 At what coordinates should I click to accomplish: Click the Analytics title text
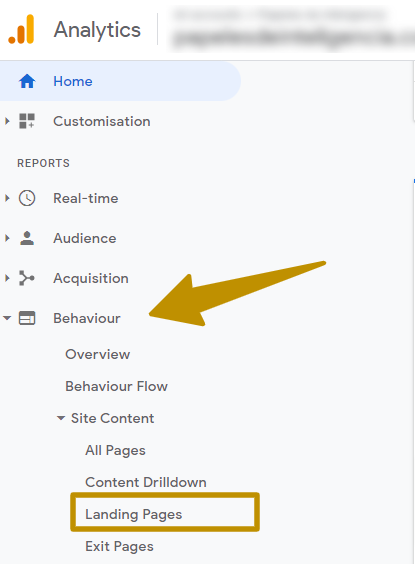point(97,30)
